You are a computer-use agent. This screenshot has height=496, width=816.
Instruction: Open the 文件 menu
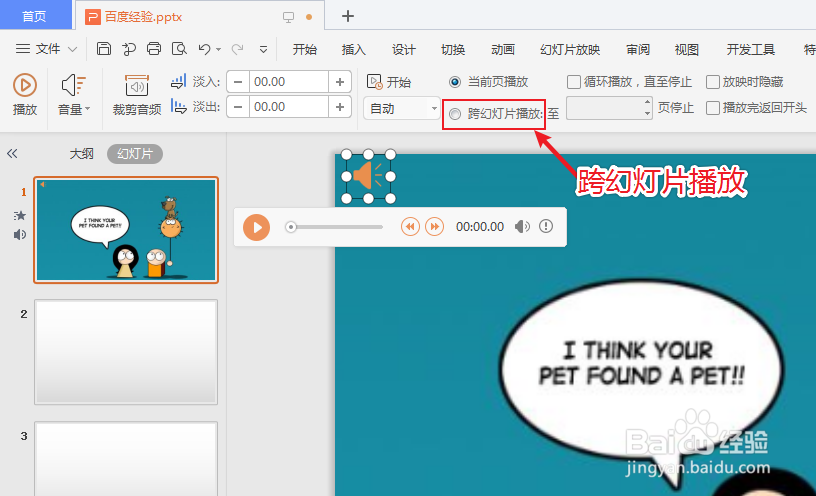[47, 49]
